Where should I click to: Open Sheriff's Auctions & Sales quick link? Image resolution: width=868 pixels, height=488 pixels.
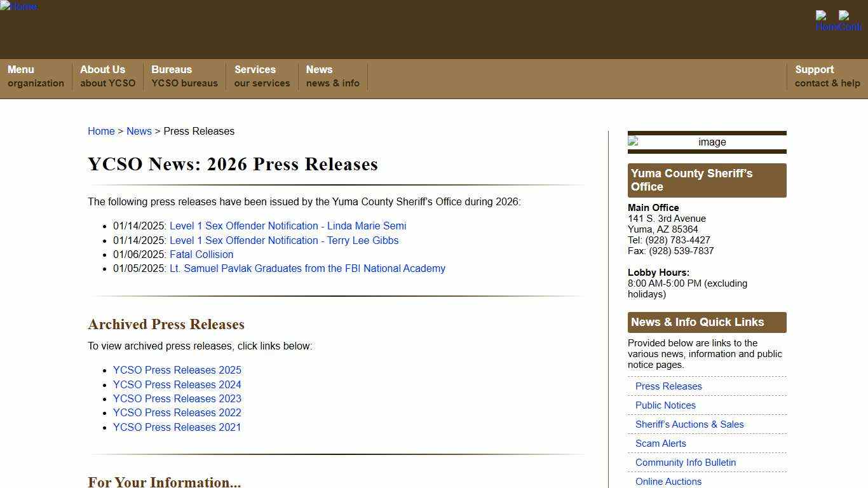689,424
